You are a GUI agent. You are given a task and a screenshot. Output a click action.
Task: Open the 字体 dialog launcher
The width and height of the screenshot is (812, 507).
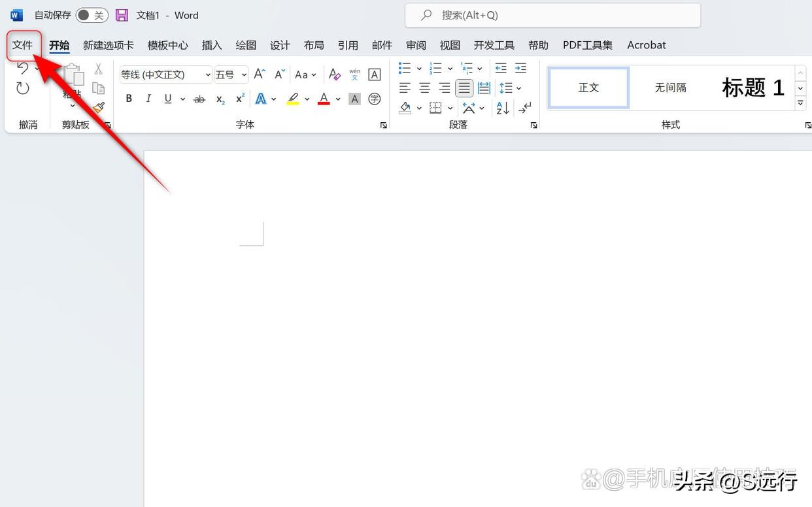(x=383, y=125)
